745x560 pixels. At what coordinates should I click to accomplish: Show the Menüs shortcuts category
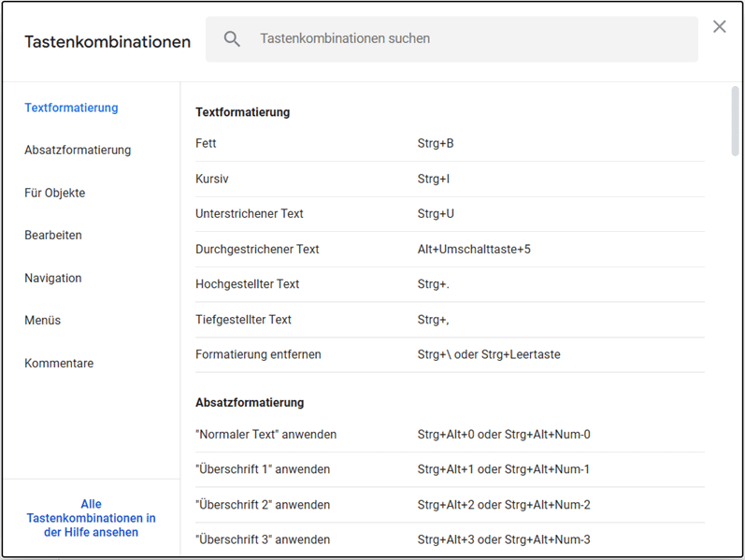point(43,321)
